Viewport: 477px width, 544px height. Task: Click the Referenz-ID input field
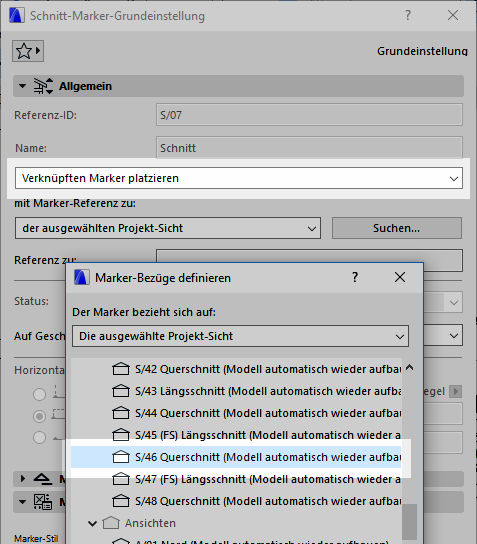tap(309, 115)
